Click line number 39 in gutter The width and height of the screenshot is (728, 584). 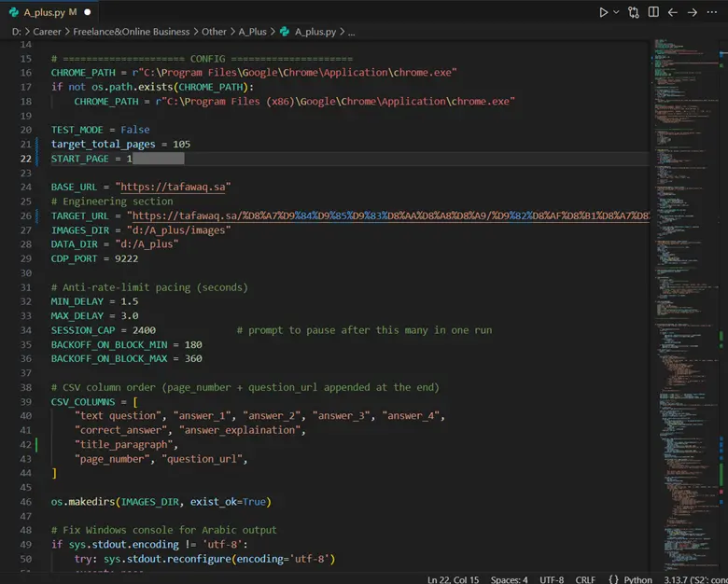26,401
